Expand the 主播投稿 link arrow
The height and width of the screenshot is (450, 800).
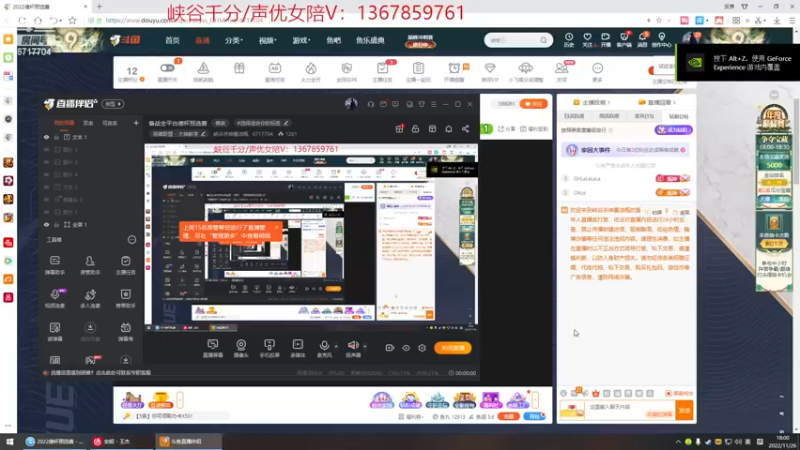point(609,103)
